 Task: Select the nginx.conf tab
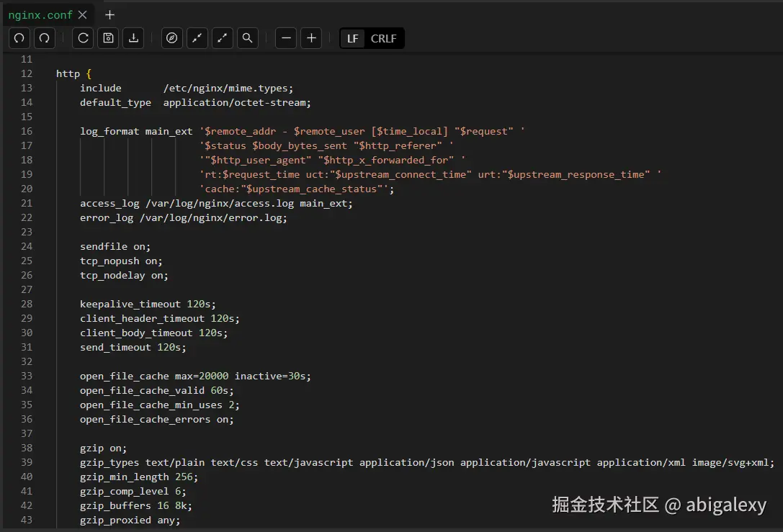click(x=40, y=14)
